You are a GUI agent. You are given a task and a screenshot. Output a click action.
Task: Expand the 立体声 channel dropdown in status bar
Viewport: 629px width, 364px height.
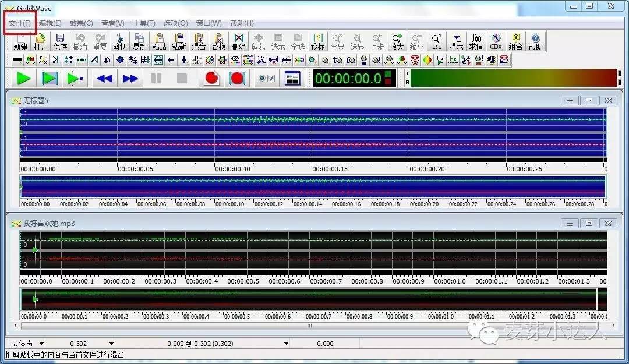[x=41, y=344]
